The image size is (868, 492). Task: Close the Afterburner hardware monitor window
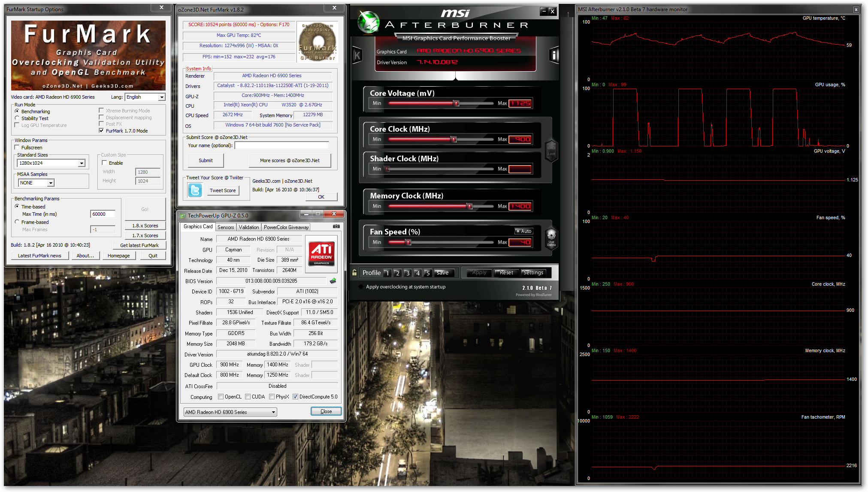point(856,9)
